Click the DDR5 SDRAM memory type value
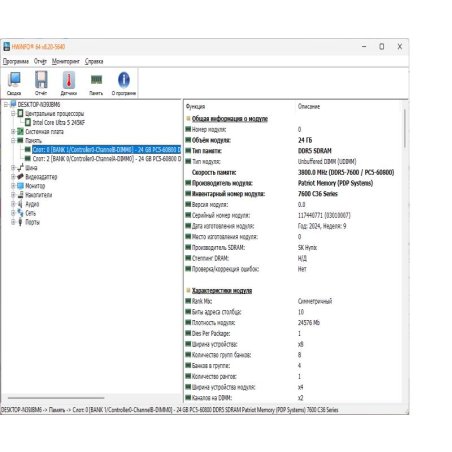The image size is (452, 452). coord(315,151)
